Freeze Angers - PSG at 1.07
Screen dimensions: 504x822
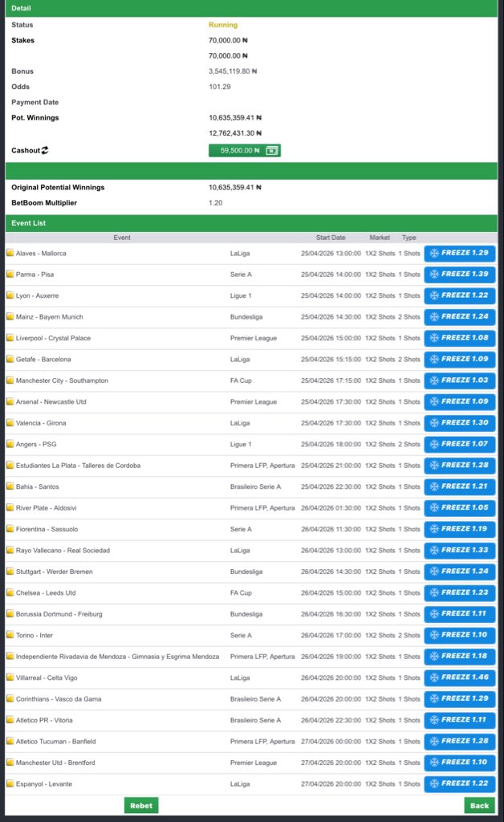(460, 444)
